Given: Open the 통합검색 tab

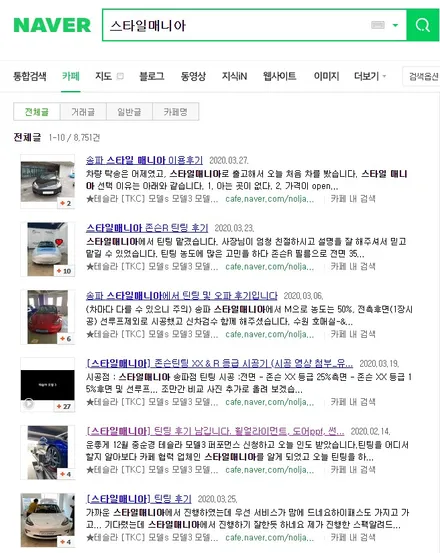Looking at the screenshot, I should click(30, 76).
